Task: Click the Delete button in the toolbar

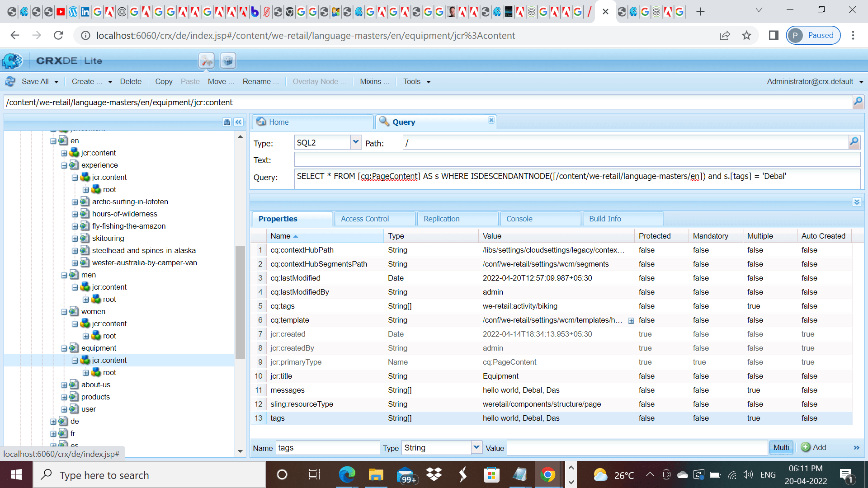Action: [131, 81]
